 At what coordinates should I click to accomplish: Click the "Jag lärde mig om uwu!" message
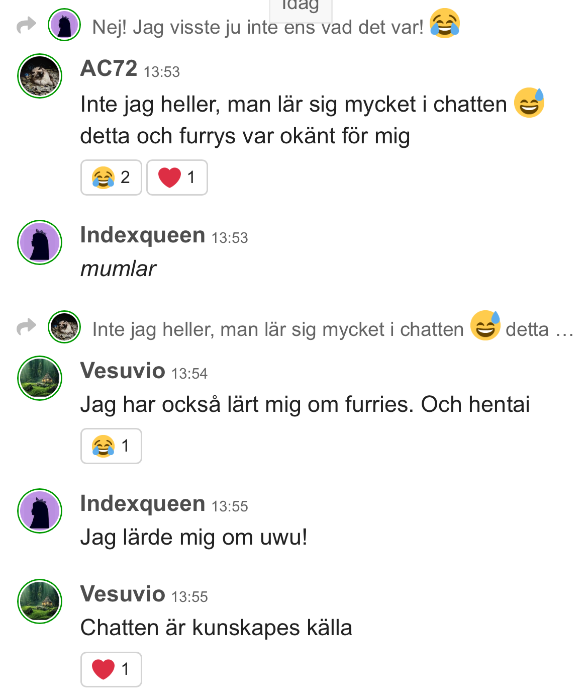tap(194, 538)
